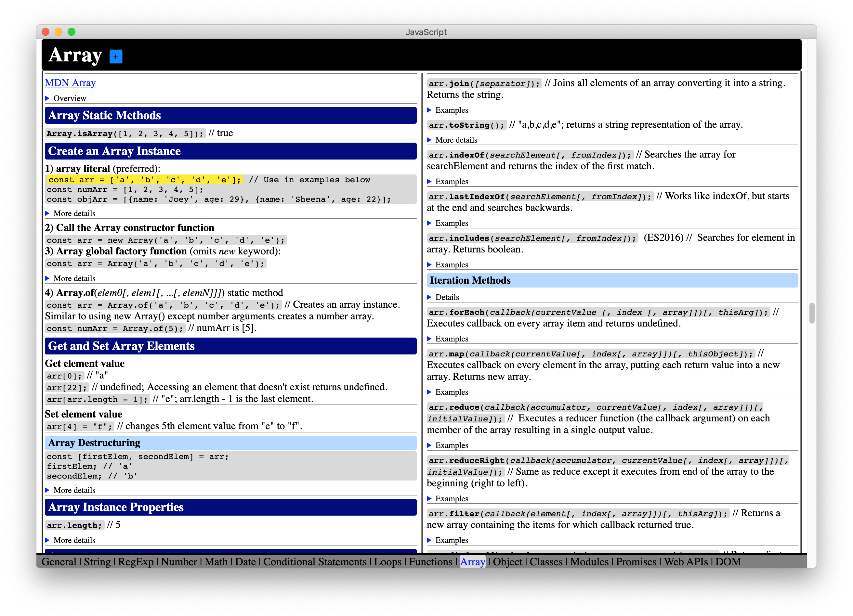
Task: Click the const numArr = Array.of(5) snippet
Action: point(115,328)
